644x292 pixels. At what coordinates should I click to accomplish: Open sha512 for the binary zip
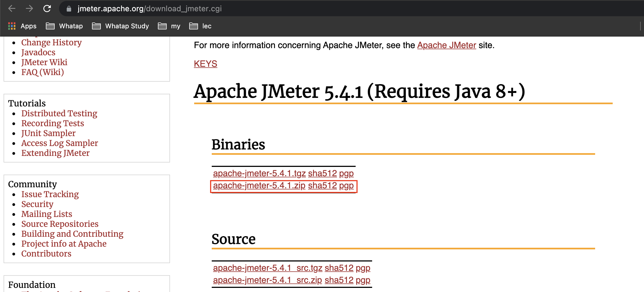pyautogui.click(x=322, y=186)
